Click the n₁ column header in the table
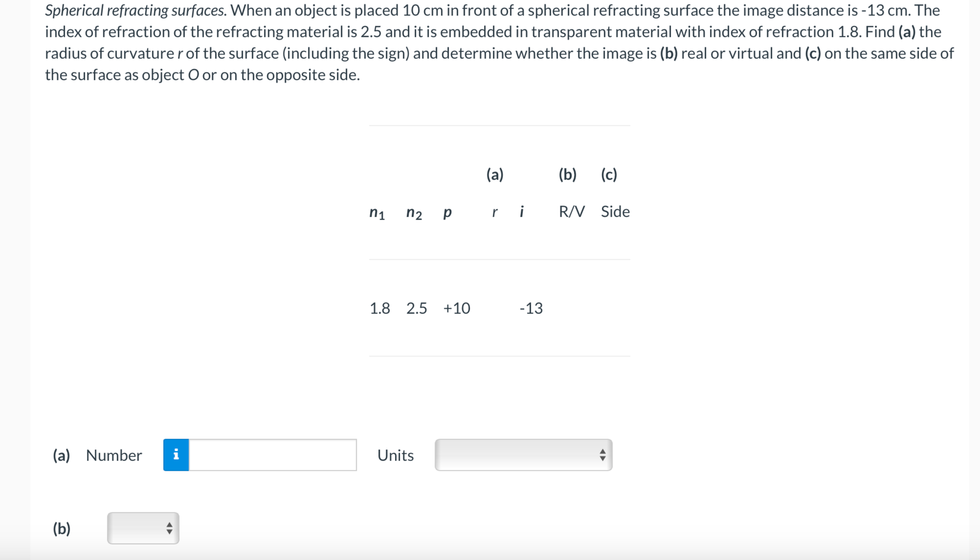The height and width of the screenshot is (560, 980). 377,212
